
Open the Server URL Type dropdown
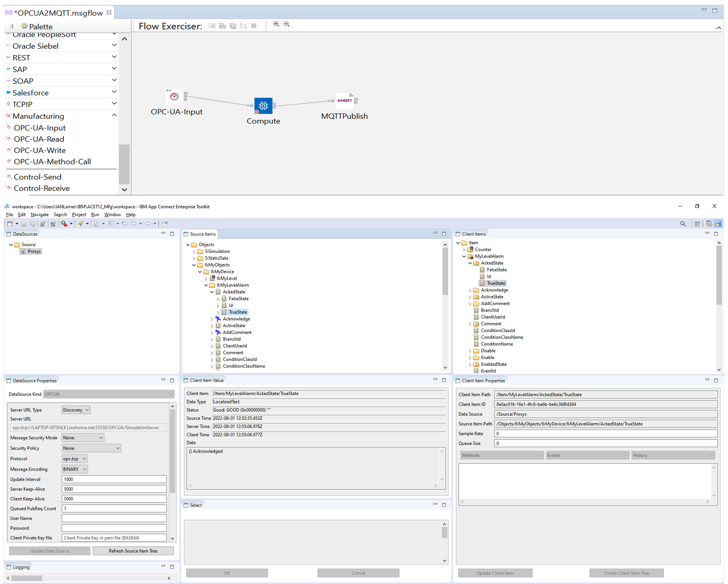click(x=76, y=410)
